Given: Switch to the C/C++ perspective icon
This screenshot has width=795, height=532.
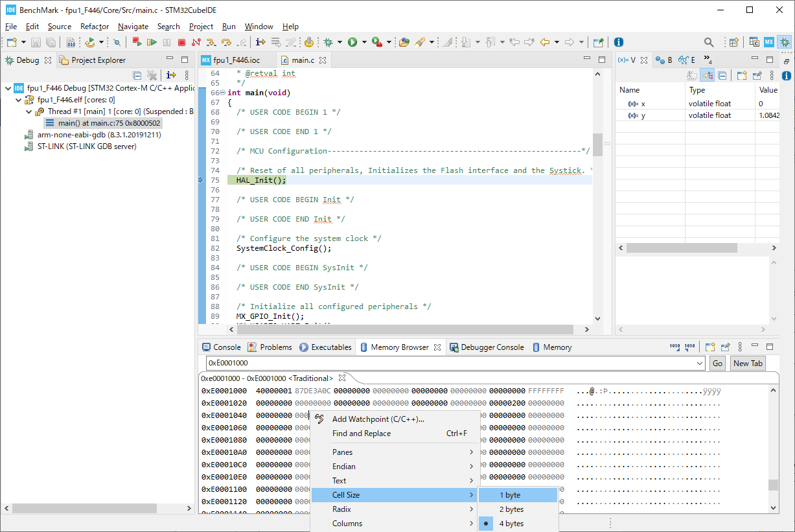Looking at the screenshot, I should point(754,42).
